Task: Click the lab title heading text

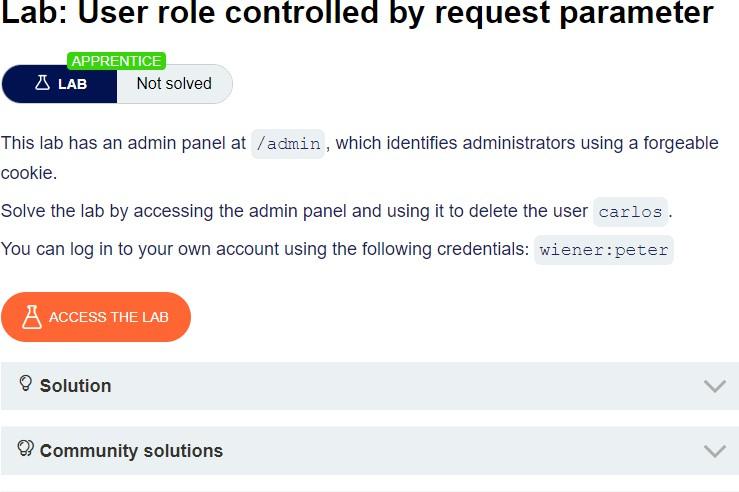Action: (x=357, y=12)
